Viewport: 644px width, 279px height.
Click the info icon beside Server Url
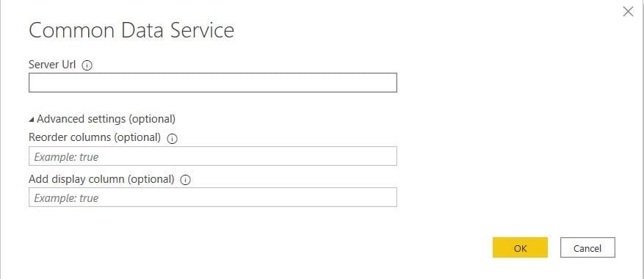click(87, 65)
